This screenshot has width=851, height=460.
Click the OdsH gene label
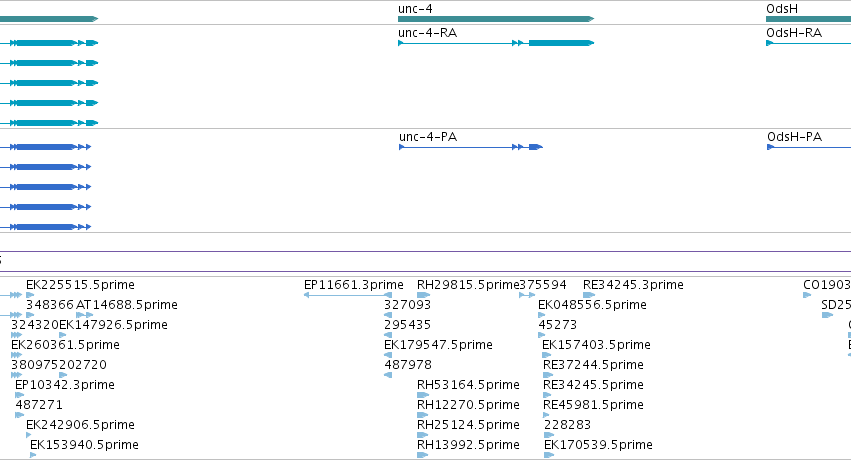[x=782, y=9]
